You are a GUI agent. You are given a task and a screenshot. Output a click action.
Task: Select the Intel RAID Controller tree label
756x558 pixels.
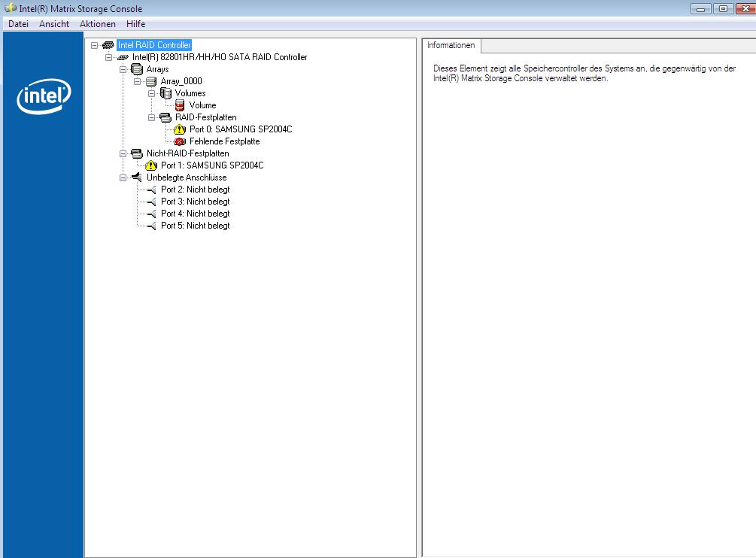(x=154, y=45)
